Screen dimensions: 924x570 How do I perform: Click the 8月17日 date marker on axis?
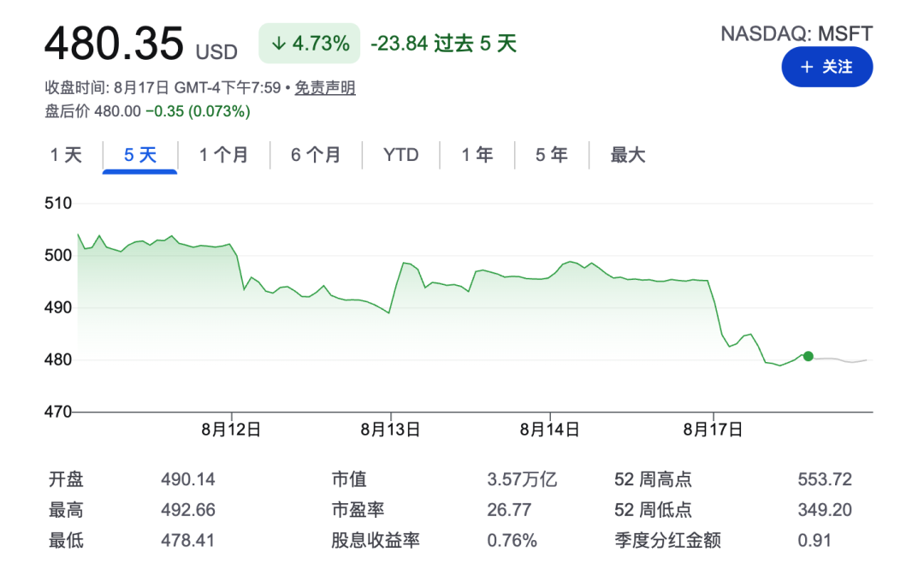coord(713,429)
